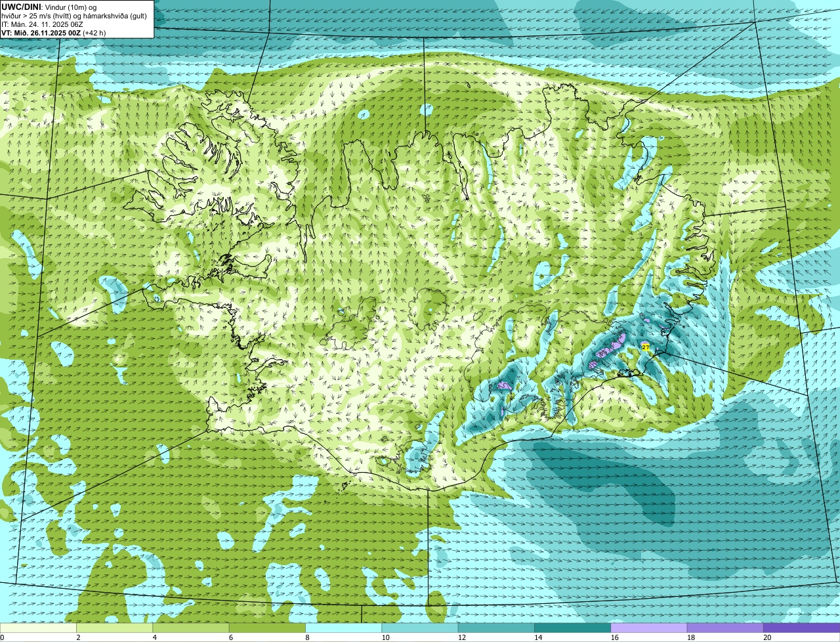Click the scale label '20'
Screen dimensions: 840x642
pyautogui.click(x=767, y=637)
